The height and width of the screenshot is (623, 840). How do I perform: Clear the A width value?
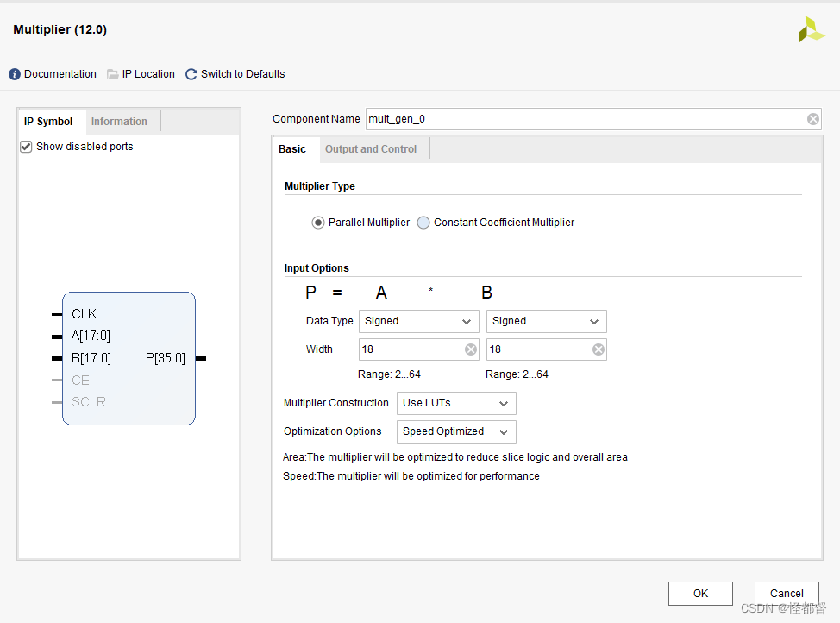470,349
